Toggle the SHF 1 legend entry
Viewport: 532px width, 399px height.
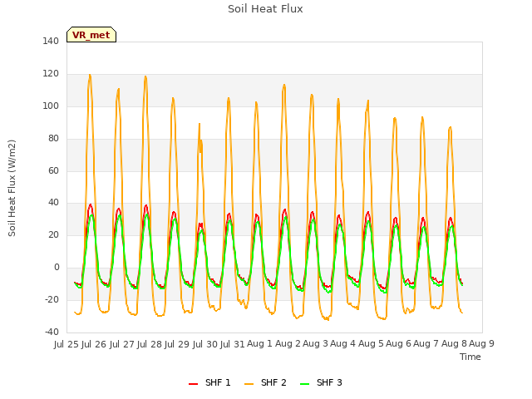209,382
